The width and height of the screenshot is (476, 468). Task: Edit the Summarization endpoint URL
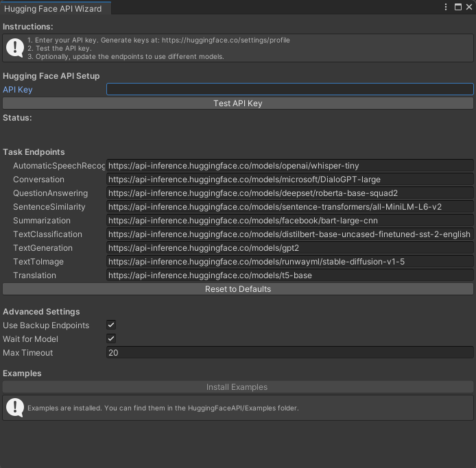point(289,221)
